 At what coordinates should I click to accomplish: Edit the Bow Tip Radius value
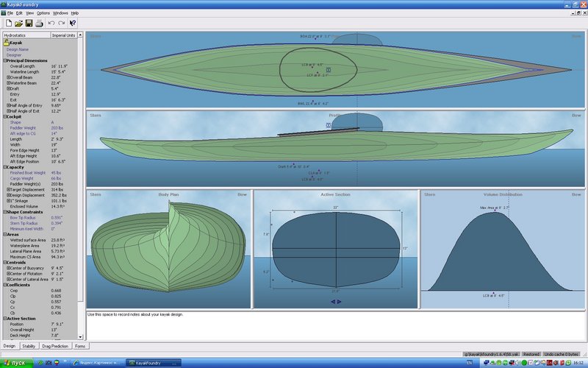(57, 218)
